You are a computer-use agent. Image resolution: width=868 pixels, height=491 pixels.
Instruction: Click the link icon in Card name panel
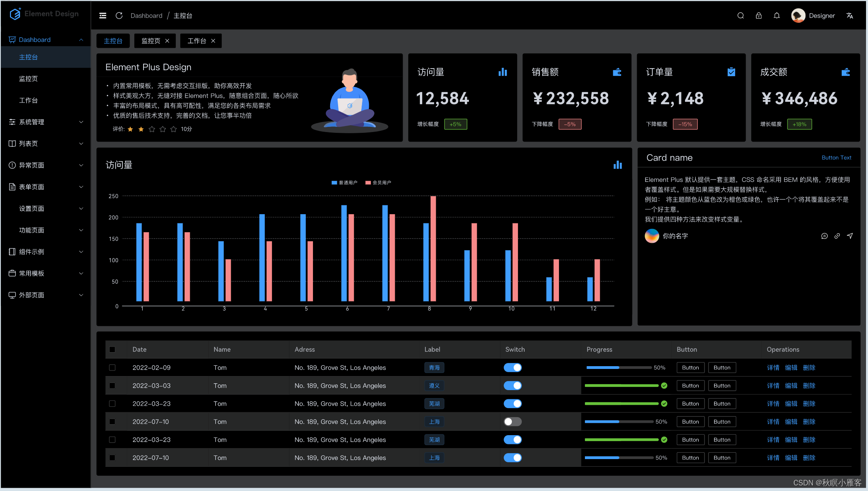point(837,236)
